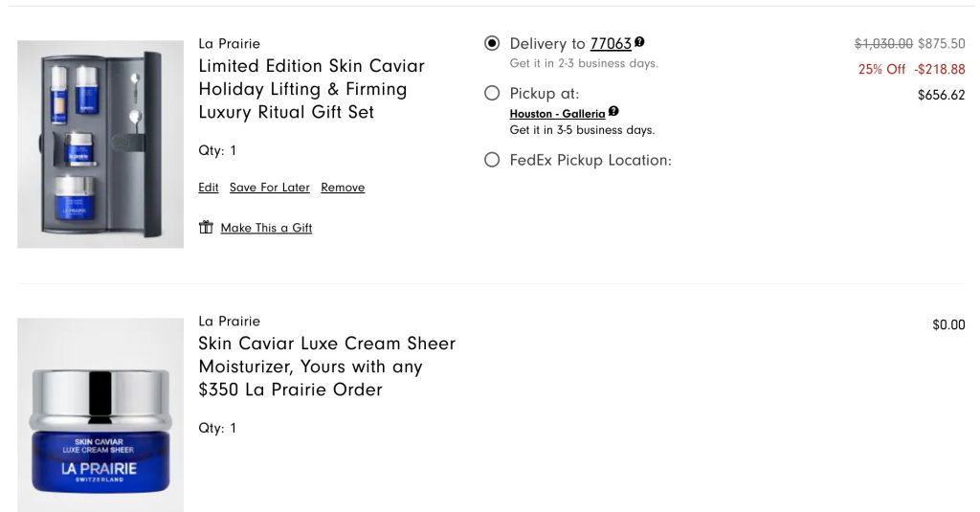The width and height of the screenshot is (980, 512).
Task: Click the info icon beside ZIP 77063
Action: tap(639, 43)
